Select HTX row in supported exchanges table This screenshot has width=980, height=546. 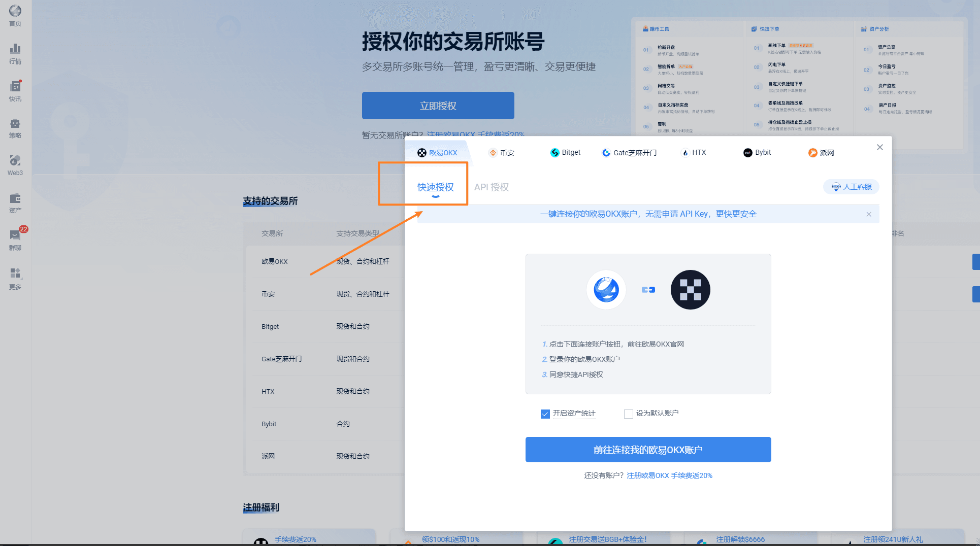point(325,391)
